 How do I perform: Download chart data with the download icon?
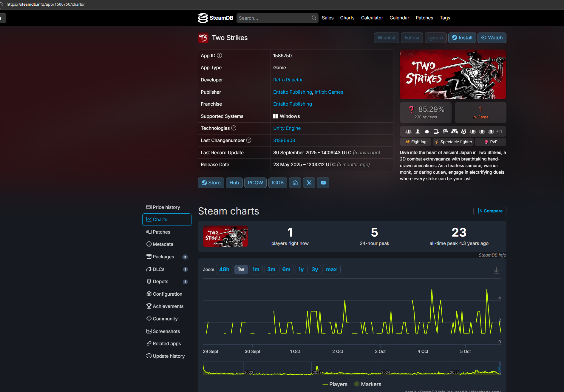pos(496,270)
